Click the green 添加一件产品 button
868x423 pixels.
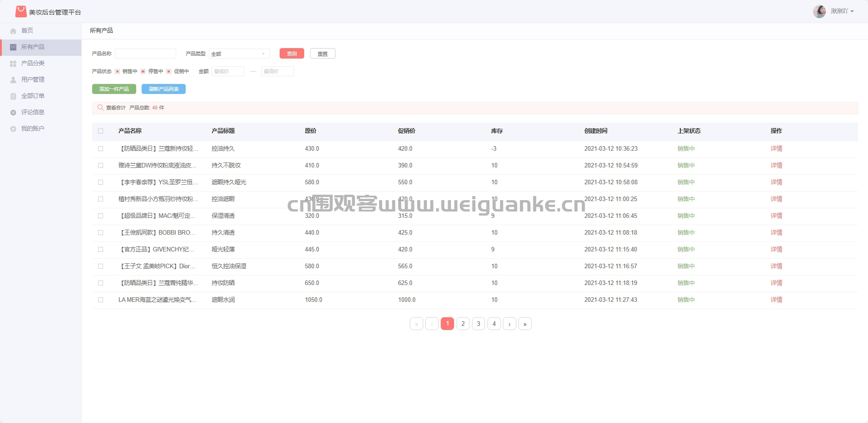click(114, 89)
